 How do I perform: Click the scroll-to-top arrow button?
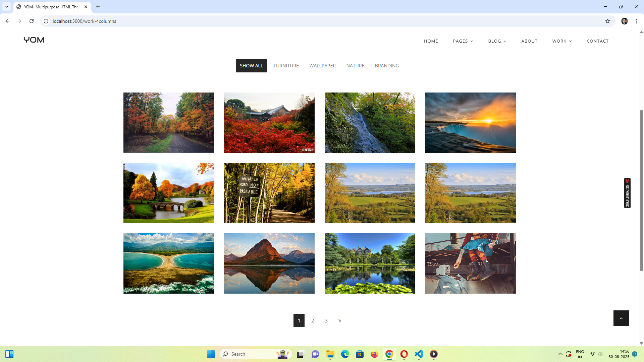click(621, 318)
